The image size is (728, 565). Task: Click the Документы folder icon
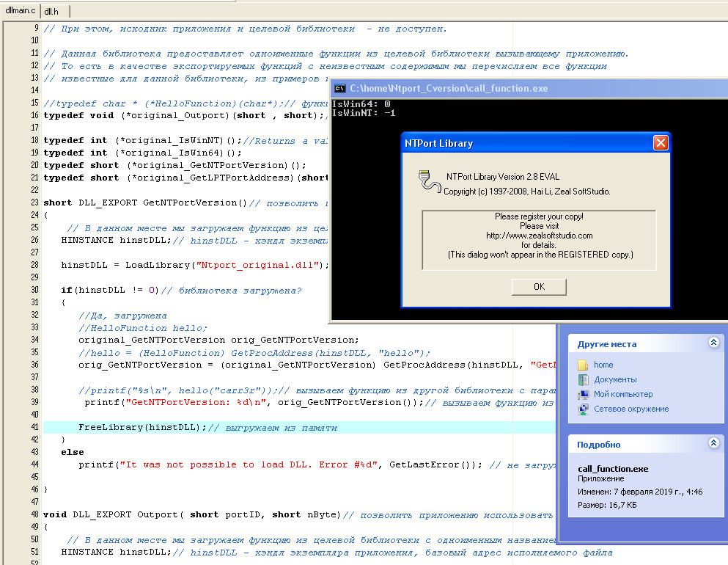[x=583, y=379]
